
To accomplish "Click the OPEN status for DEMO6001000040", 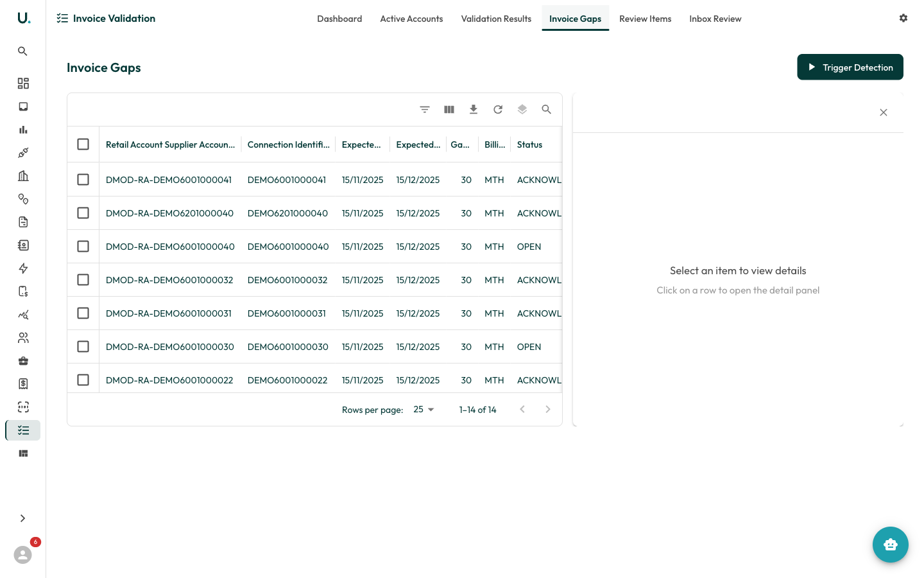I will (529, 247).
